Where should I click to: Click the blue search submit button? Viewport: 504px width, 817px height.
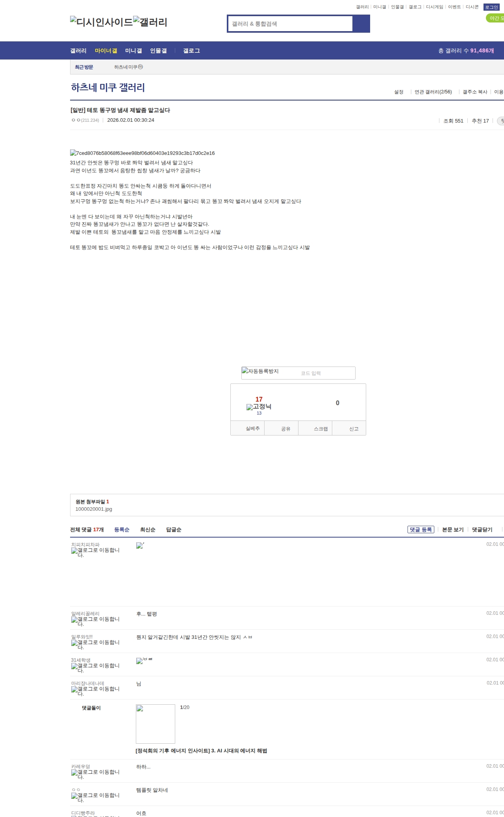[x=361, y=24]
